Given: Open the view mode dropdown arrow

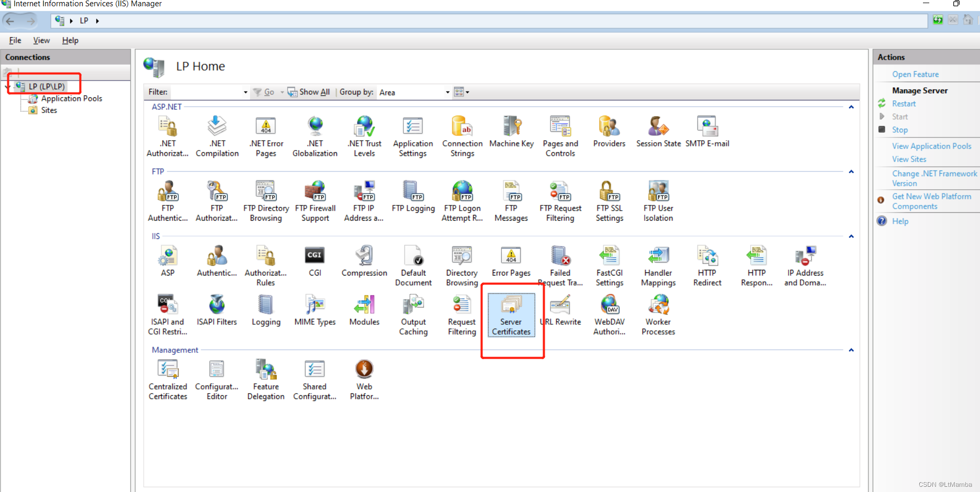Looking at the screenshot, I should tap(467, 93).
